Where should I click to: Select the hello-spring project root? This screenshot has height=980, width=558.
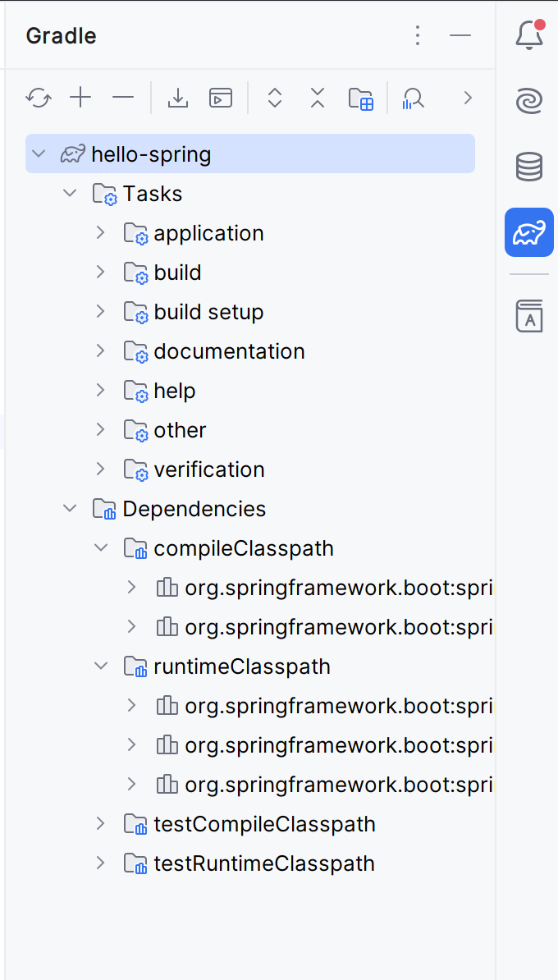250,153
